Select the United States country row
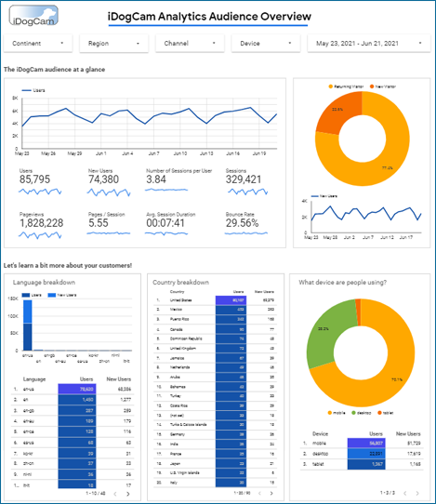Viewport: 436px width, 504px height. [216, 300]
